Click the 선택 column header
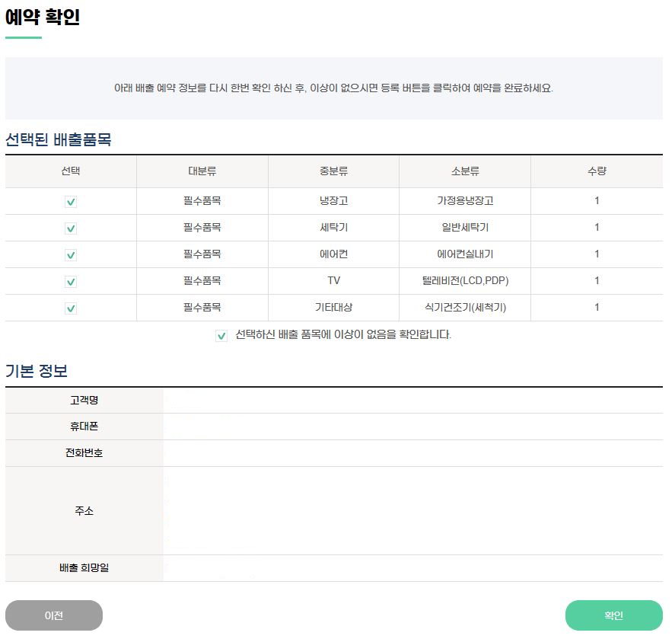Image resolution: width=672 pixels, height=639 pixels. (x=71, y=171)
